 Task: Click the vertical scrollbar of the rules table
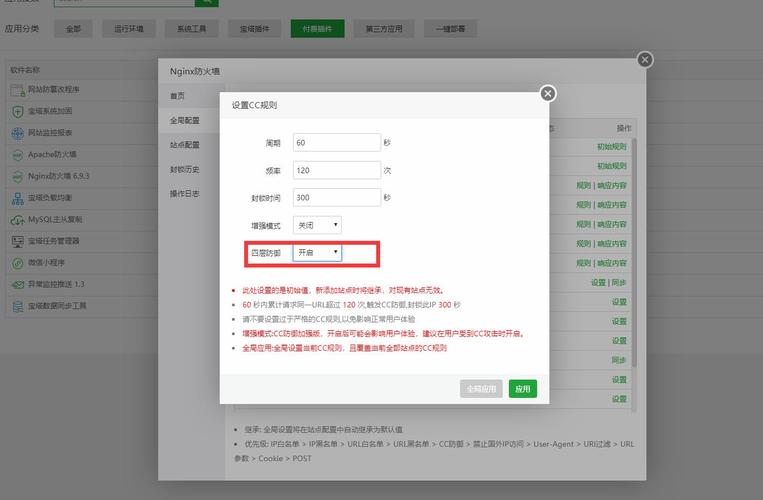point(634,253)
